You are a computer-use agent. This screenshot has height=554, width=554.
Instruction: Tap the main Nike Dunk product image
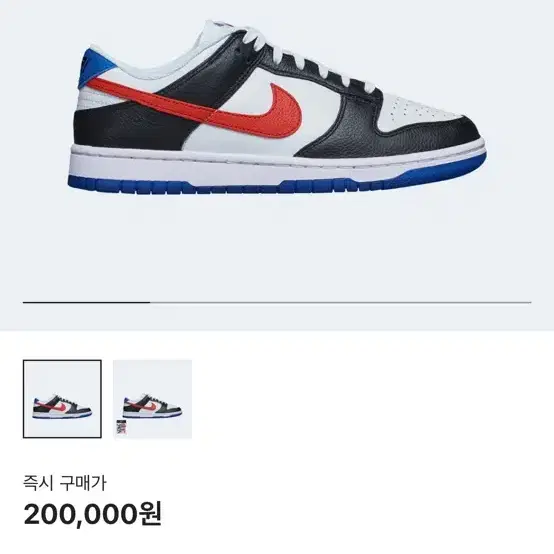pyautogui.click(x=277, y=110)
